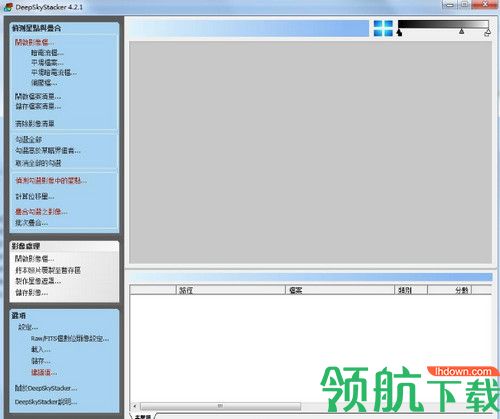Click the black point triangle on gradient bar
This screenshot has height=419, width=500.
pyautogui.click(x=399, y=32)
